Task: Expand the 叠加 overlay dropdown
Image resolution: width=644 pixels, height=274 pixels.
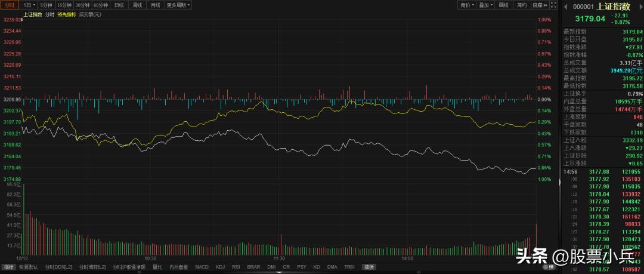Action: pyautogui.click(x=485, y=5)
